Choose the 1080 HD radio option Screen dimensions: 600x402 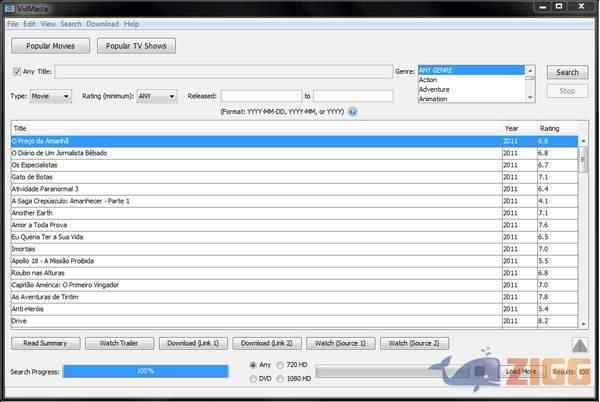click(280, 378)
